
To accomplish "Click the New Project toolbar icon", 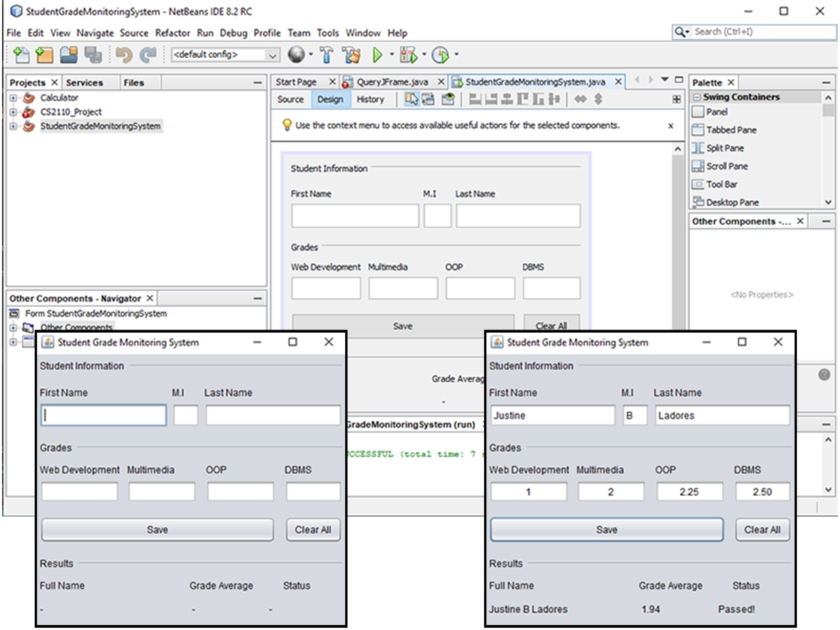I will point(44,55).
